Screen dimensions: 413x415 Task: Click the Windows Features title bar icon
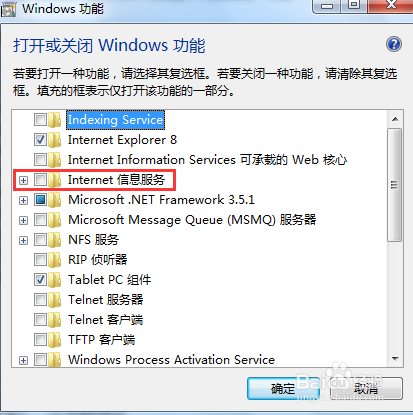coord(8,9)
